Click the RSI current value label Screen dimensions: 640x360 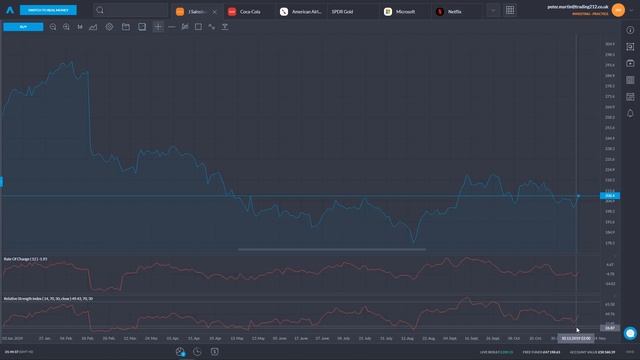coord(610,328)
